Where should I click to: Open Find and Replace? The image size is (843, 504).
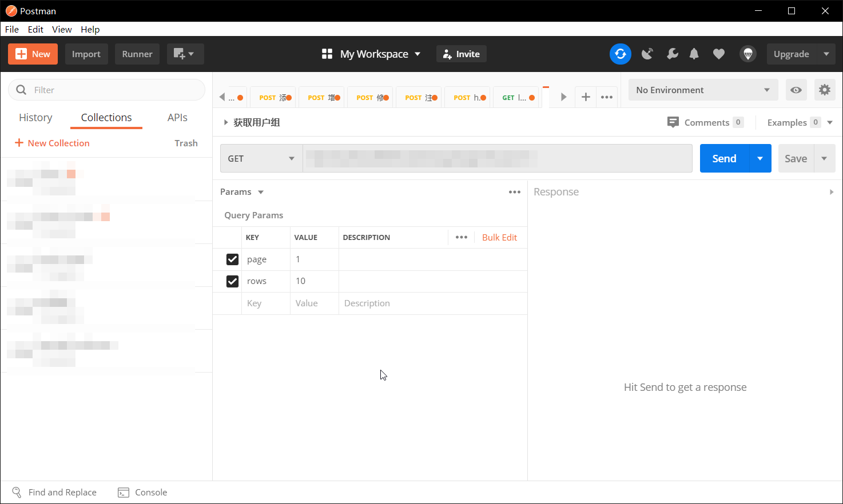click(x=54, y=493)
